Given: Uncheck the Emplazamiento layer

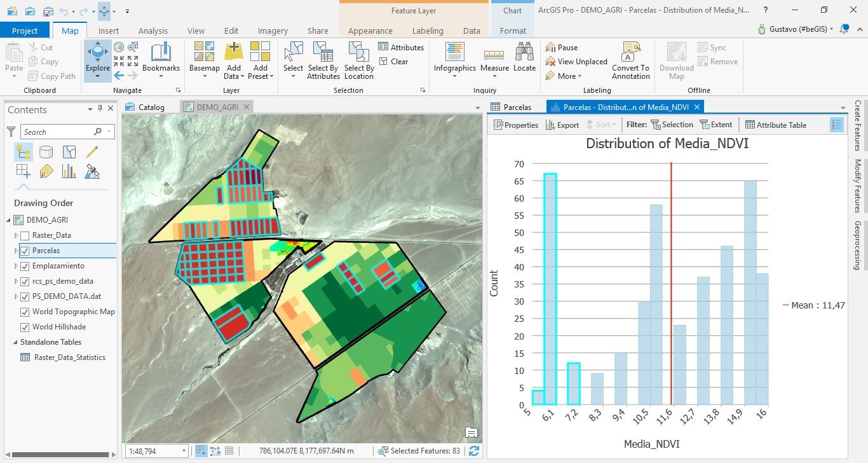Looking at the screenshot, I should [x=25, y=266].
